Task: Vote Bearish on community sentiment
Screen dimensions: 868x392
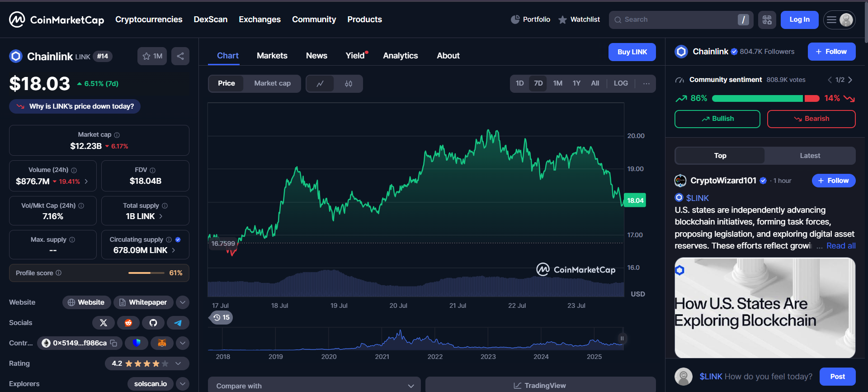Action: click(811, 119)
